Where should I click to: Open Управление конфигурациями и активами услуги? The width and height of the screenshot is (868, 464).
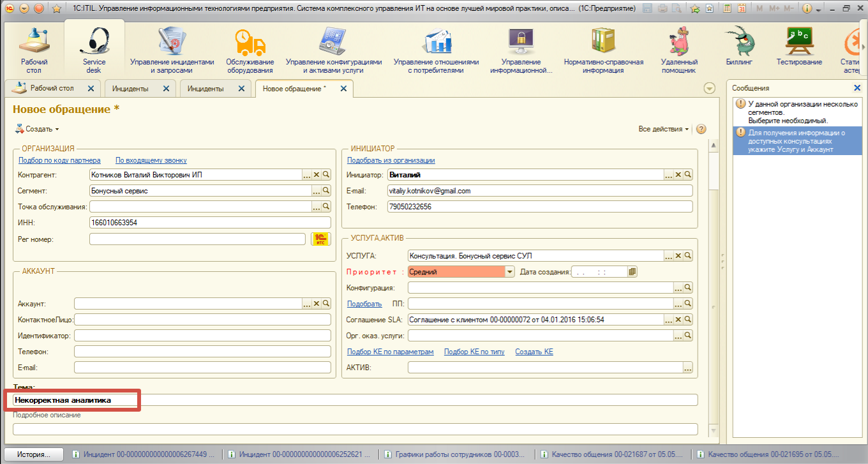[334, 49]
